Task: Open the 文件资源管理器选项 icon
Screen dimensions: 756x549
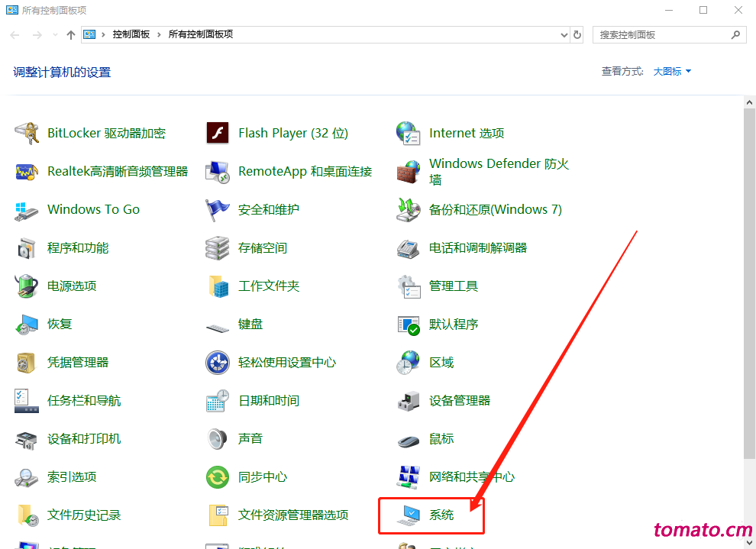Action: pyautogui.click(x=218, y=515)
